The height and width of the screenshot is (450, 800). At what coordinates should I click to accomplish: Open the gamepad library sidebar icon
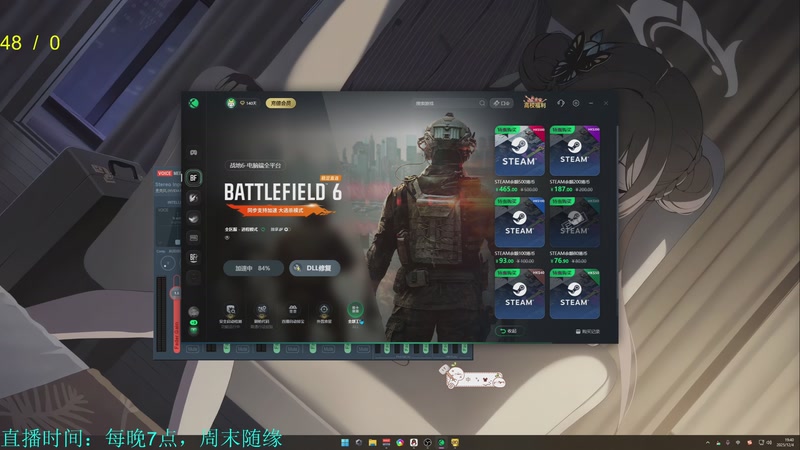click(193, 153)
